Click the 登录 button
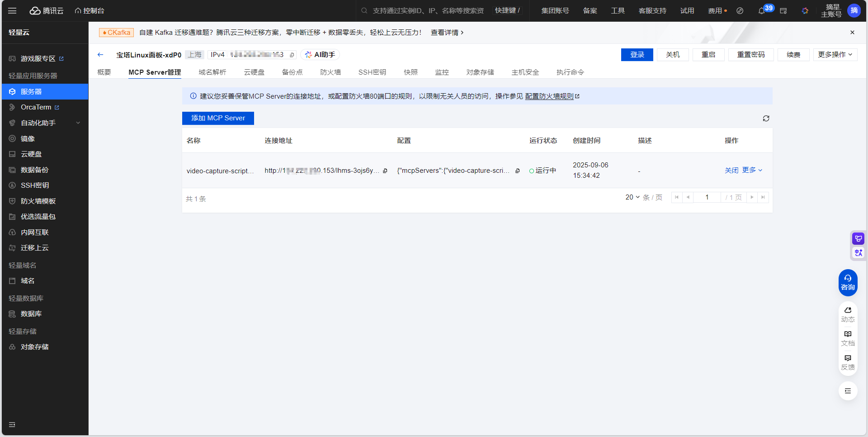This screenshot has height=437, width=868. click(x=637, y=55)
